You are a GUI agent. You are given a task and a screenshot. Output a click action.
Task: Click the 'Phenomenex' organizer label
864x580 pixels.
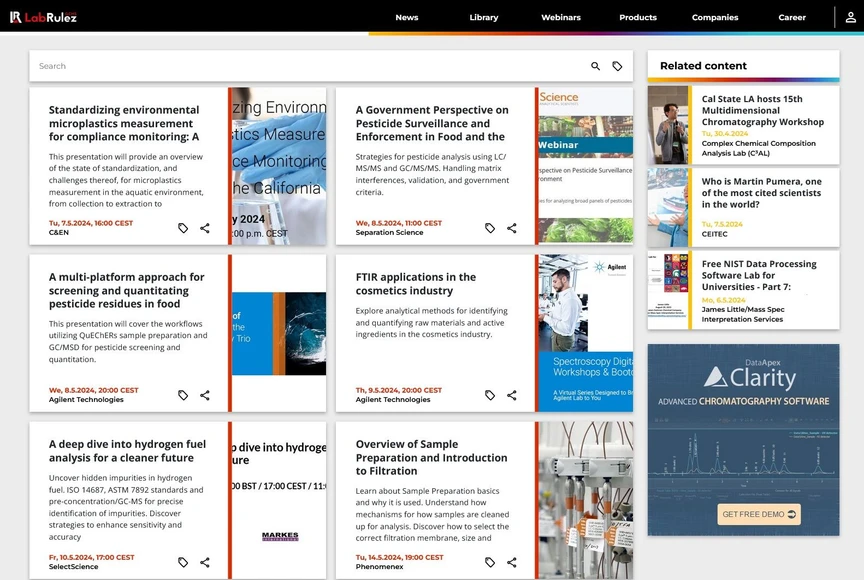tap(379, 566)
